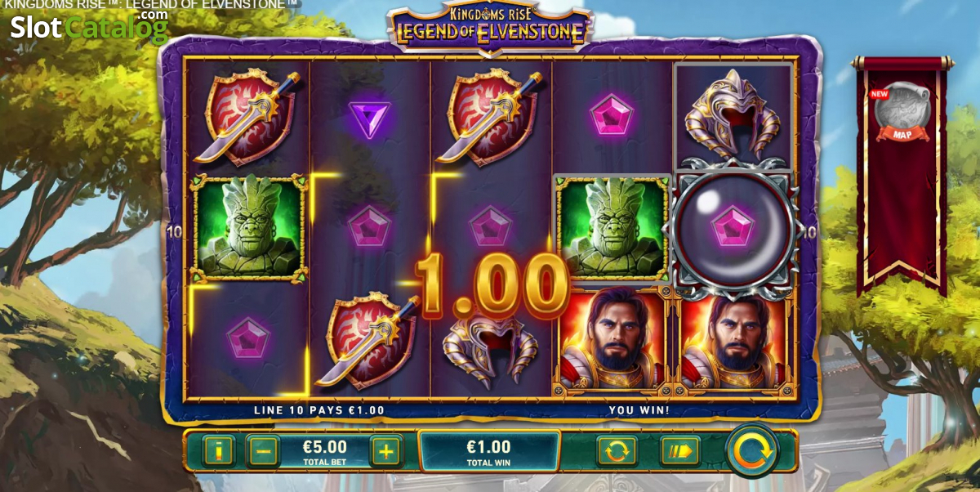Click the Total Bet €5.00 display

click(x=325, y=451)
